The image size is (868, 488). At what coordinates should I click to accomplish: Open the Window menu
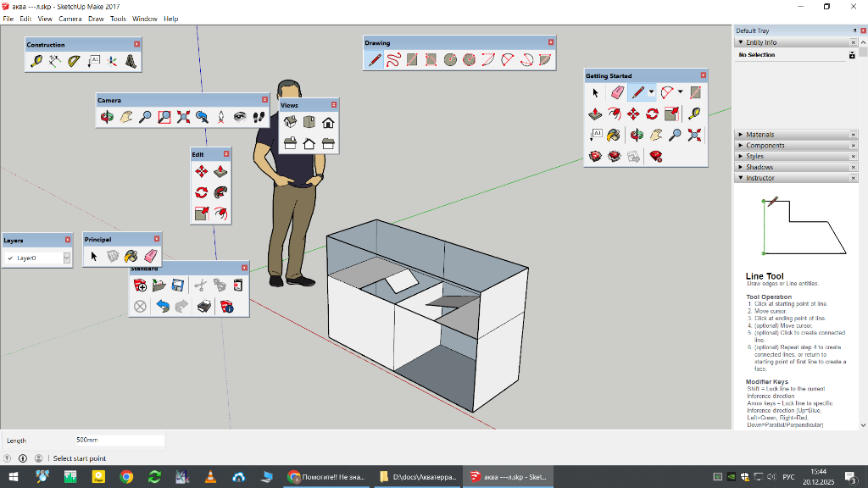(144, 19)
